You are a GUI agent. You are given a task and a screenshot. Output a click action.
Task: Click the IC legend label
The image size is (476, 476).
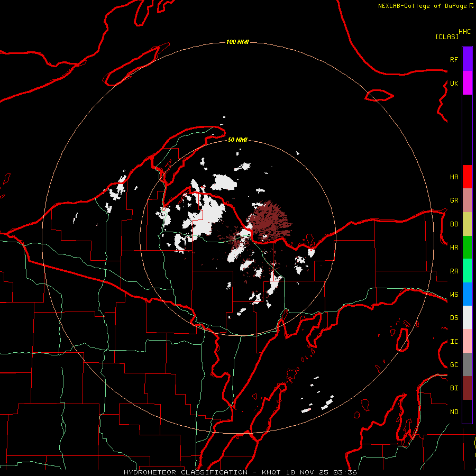pos(454,342)
